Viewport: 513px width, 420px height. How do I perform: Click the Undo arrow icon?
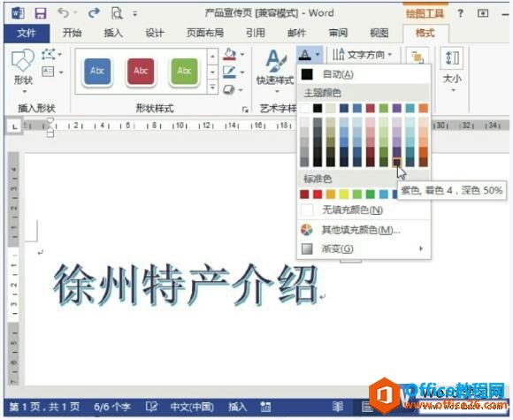tap(63, 13)
